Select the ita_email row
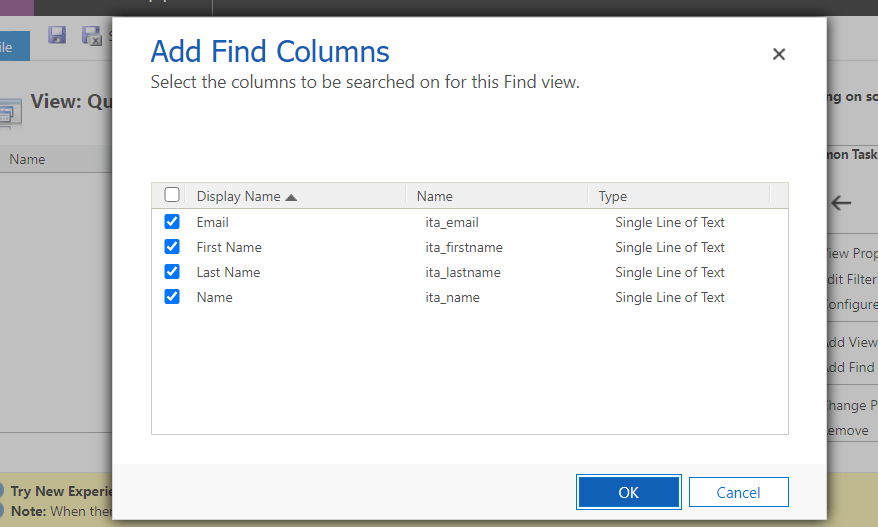The image size is (878, 527). click(x=452, y=222)
